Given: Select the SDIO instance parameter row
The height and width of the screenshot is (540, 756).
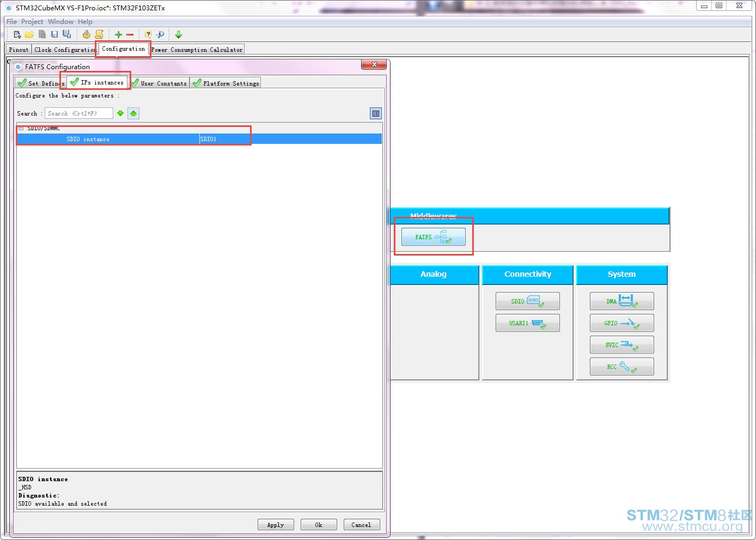Looking at the screenshot, I should click(x=199, y=139).
